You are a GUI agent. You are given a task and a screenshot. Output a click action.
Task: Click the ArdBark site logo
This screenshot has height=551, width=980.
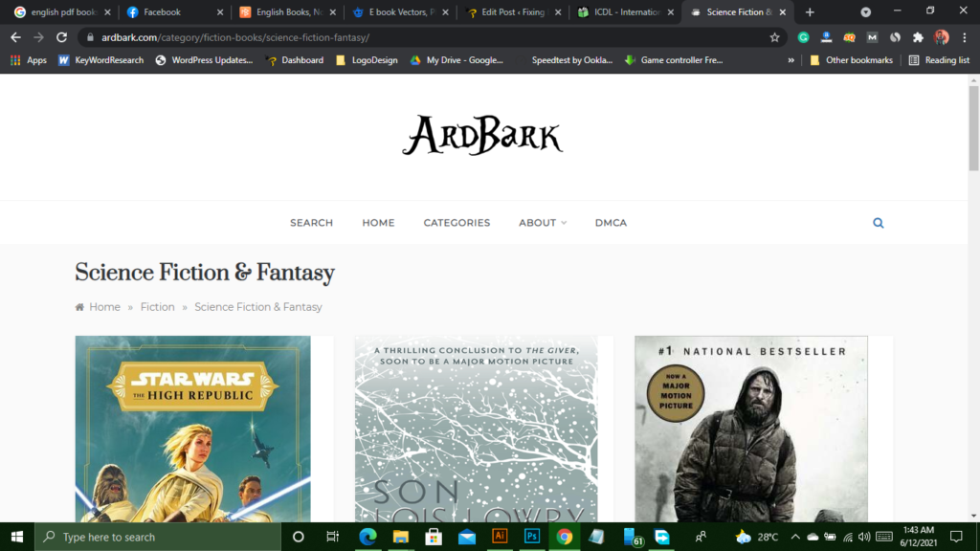pos(482,135)
